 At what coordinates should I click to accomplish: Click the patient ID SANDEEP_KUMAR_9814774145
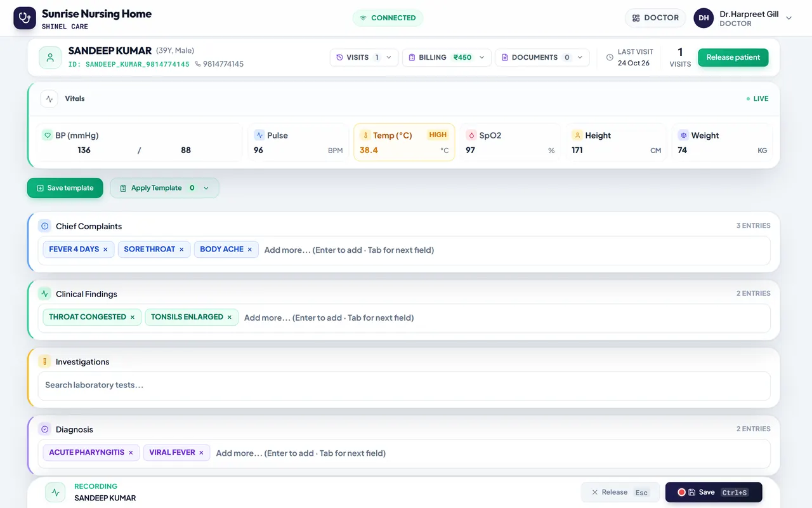pyautogui.click(x=129, y=64)
